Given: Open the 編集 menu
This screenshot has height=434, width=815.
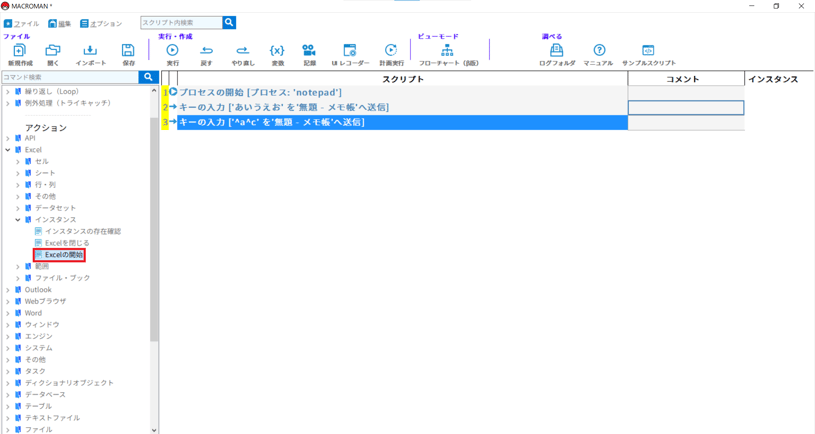Looking at the screenshot, I should pos(60,23).
